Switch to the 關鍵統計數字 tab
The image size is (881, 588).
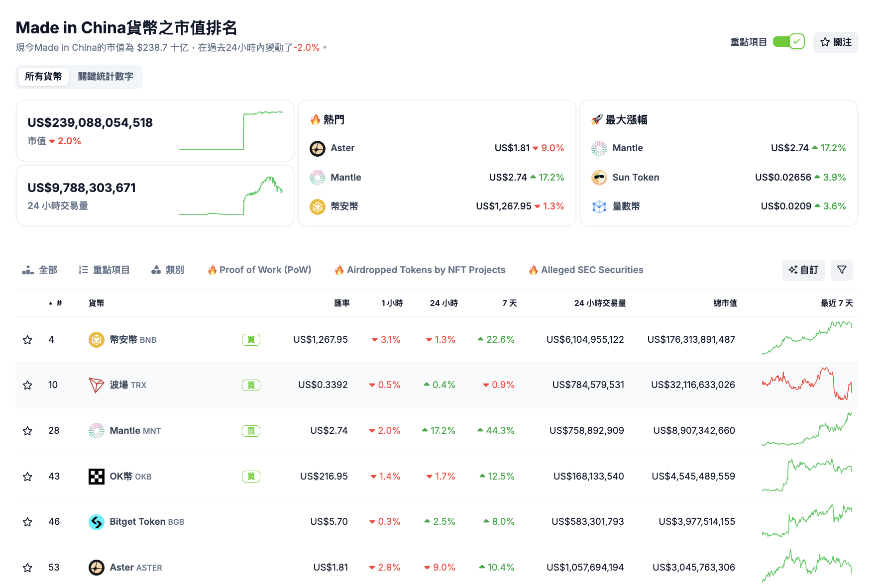coord(106,77)
